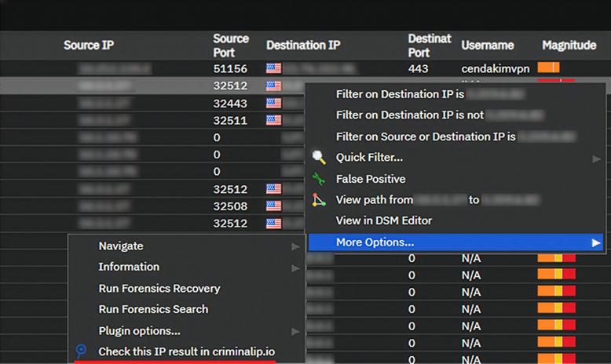
Task: Click Check this IP result in criminalip.io
Action: click(x=186, y=351)
